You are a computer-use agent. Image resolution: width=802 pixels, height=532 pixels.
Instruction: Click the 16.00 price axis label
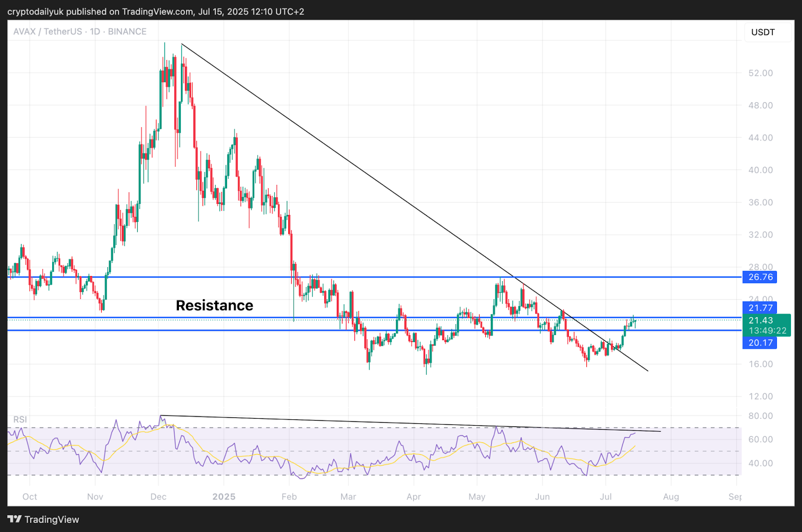760,364
